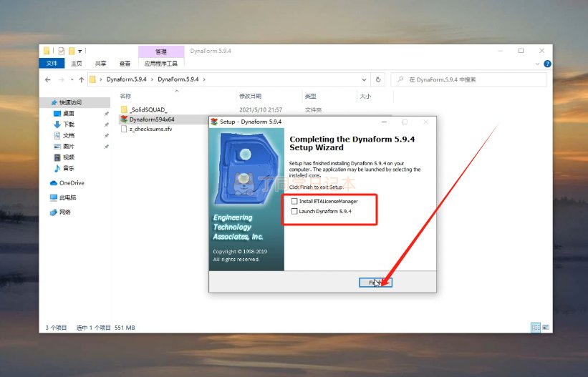Screen dimensions: 588x377
Task: Open 快速访问 in the navigation pane
Action: (x=70, y=102)
